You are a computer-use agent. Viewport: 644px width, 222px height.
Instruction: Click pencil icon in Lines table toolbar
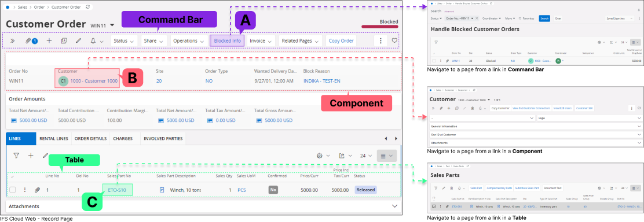coord(45,156)
